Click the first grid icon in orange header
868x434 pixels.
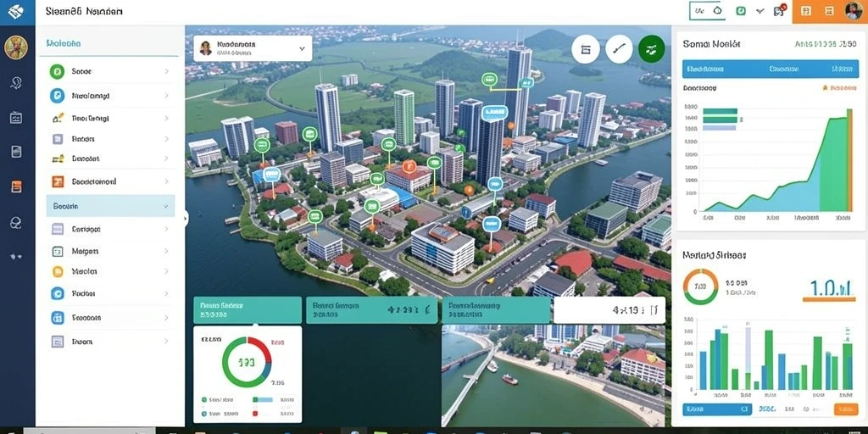point(805,10)
